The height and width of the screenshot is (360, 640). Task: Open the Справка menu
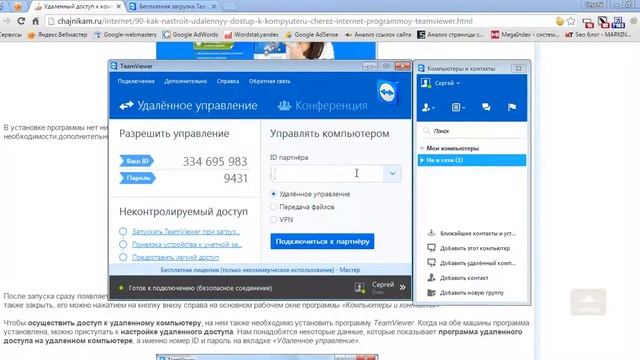[228, 81]
